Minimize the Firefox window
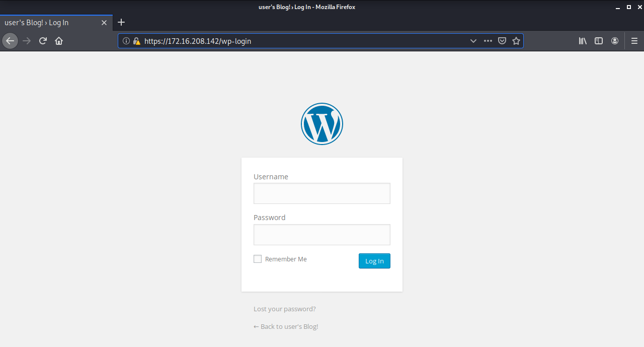 coord(618,7)
